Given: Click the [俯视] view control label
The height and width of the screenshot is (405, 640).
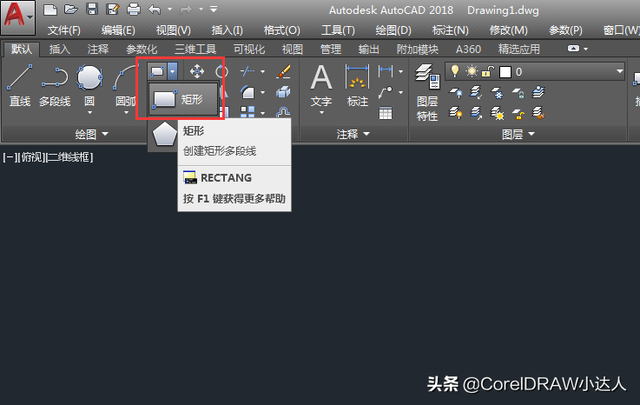Looking at the screenshot, I should click(x=31, y=157).
